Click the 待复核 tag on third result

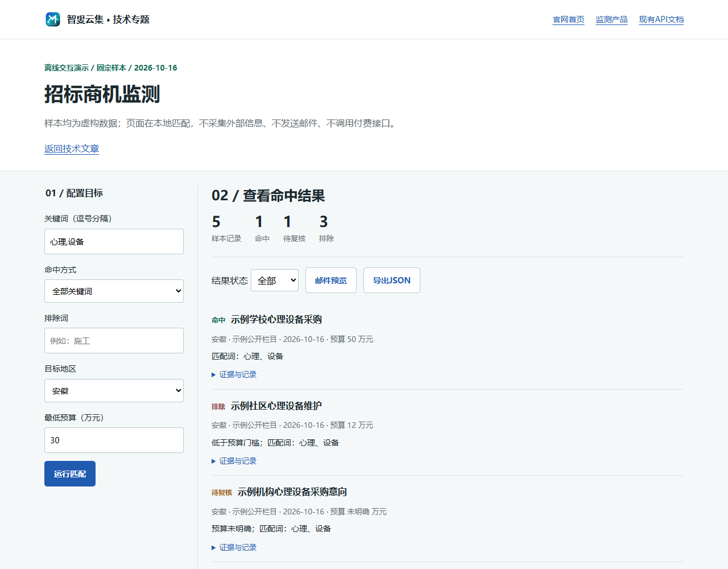point(222,493)
